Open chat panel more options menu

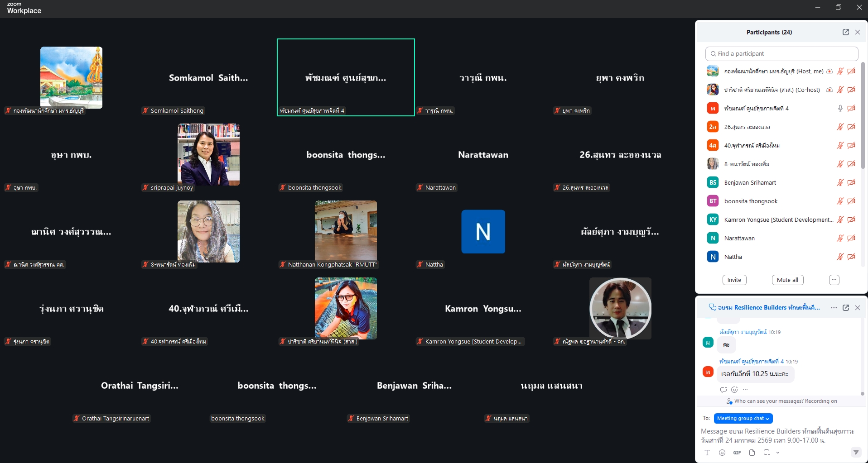tap(834, 308)
